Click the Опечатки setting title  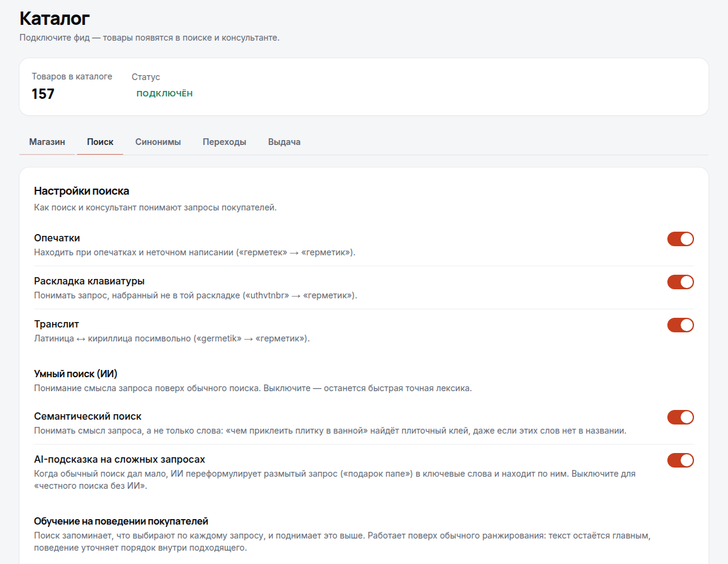pyautogui.click(x=57, y=238)
